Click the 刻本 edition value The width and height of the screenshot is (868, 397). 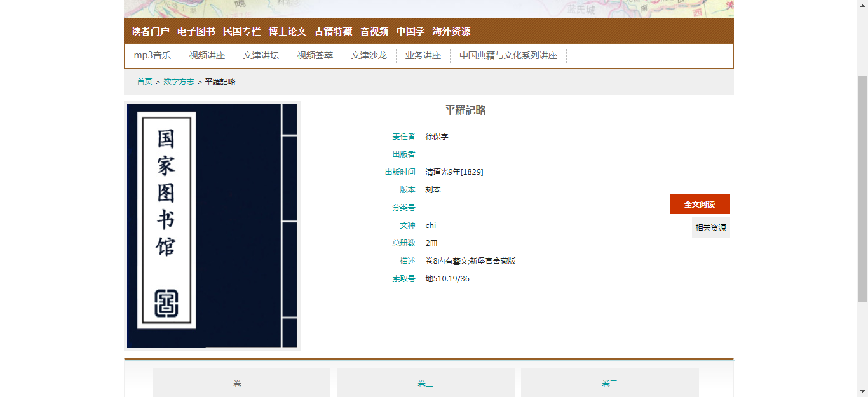433,190
